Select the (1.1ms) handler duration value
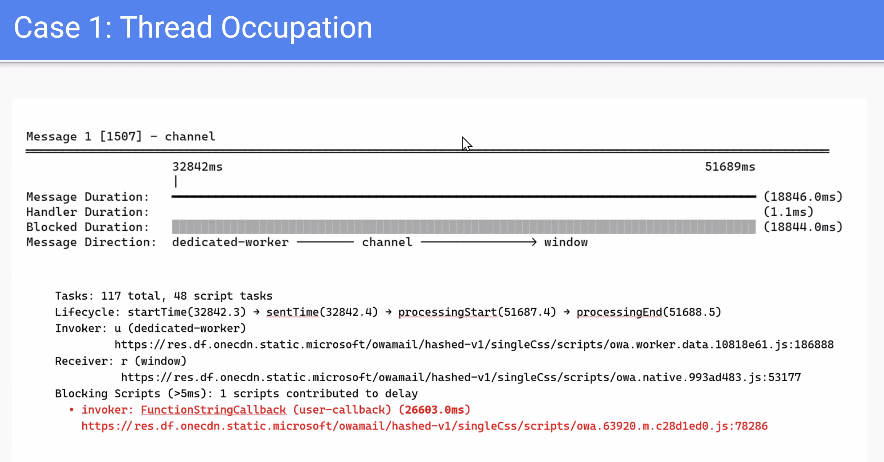This screenshot has height=462, width=884. tap(788, 212)
